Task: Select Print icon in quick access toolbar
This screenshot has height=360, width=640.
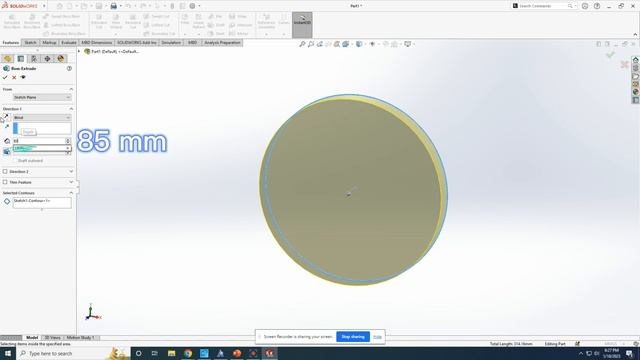Action: pyautogui.click(x=114, y=6)
